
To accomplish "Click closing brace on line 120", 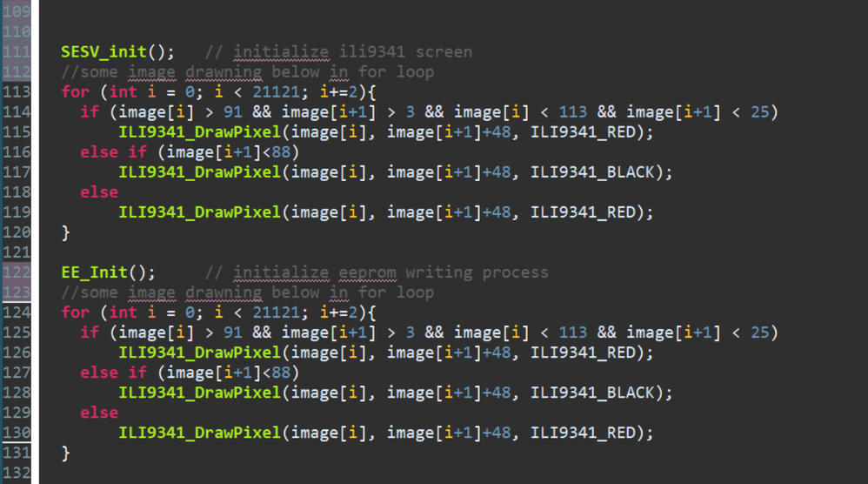I will (65, 232).
